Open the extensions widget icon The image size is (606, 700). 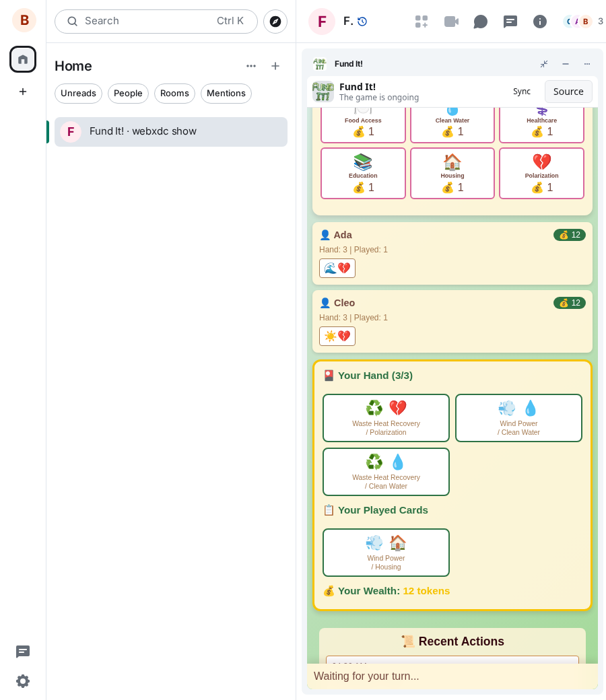point(421,22)
